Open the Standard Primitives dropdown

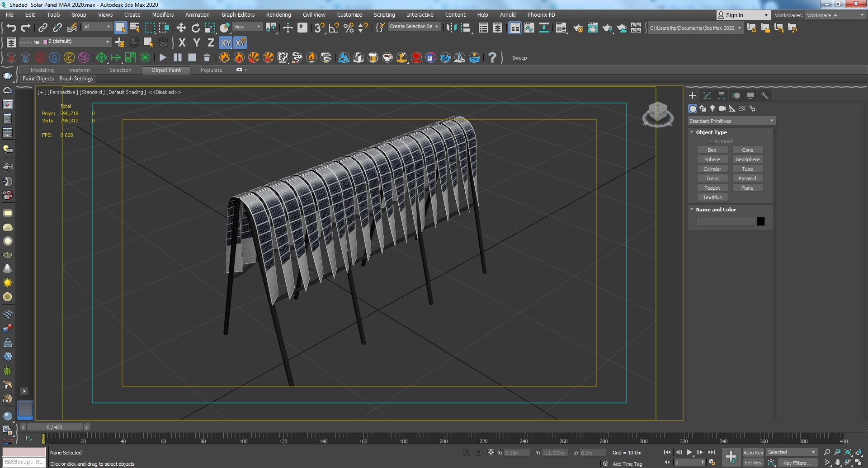(x=731, y=121)
